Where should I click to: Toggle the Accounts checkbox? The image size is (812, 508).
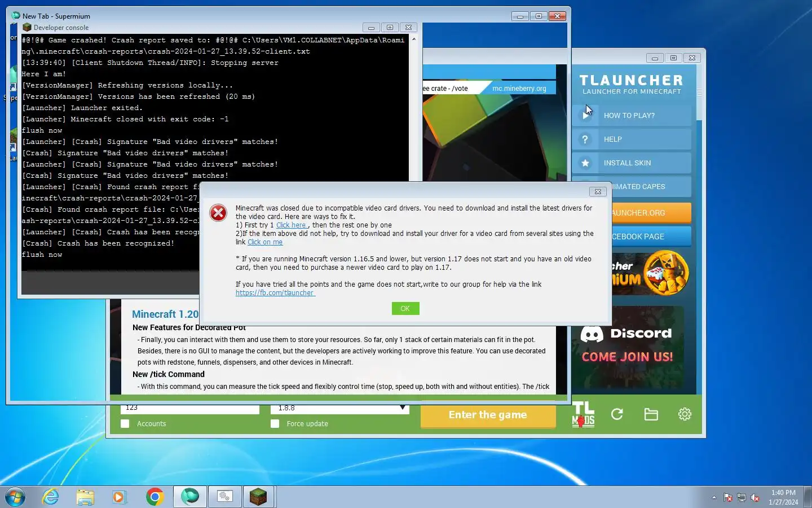pos(125,423)
